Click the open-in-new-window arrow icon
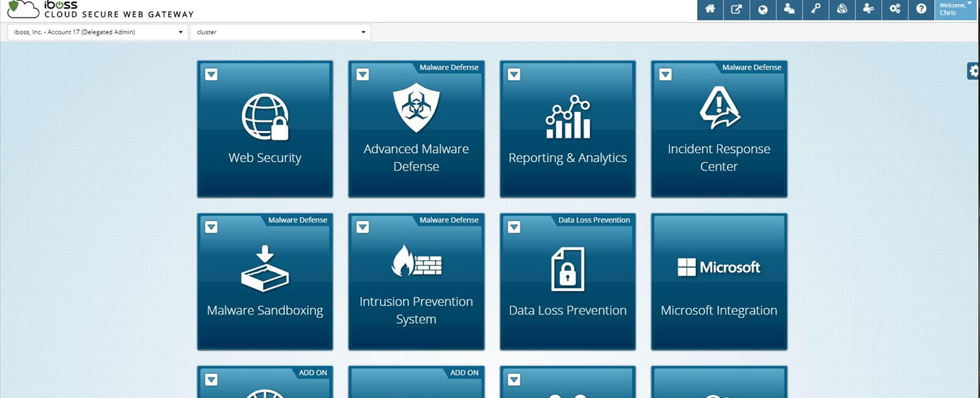The width and height of the screenshot is (980, 398). (736, 9)
